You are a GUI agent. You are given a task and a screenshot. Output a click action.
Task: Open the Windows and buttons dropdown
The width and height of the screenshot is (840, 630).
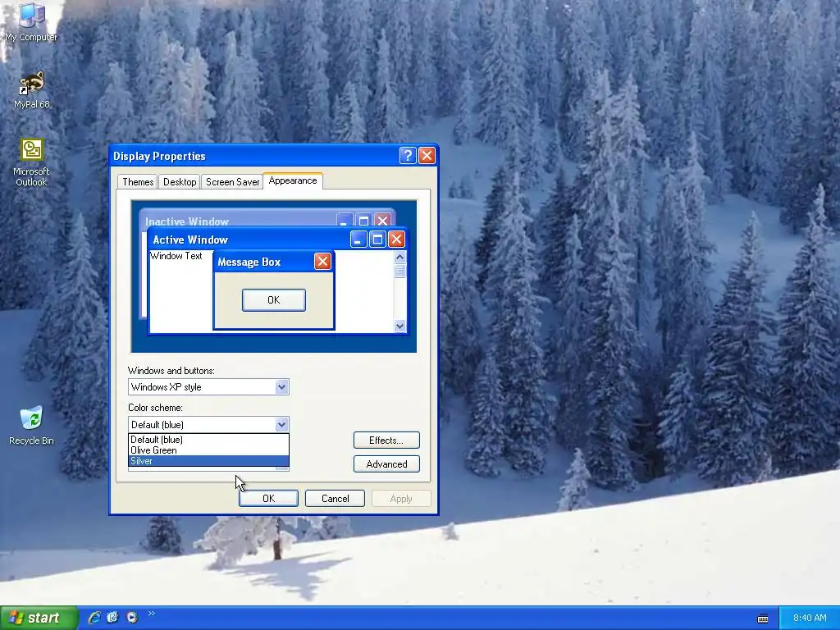coord(282,387)
